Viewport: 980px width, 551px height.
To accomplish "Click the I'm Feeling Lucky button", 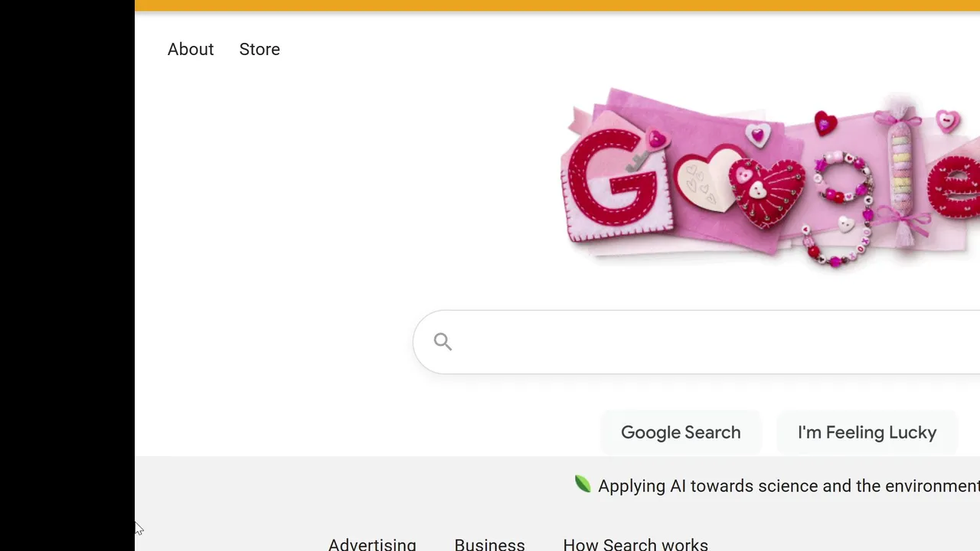I will (x=867, y=432).
